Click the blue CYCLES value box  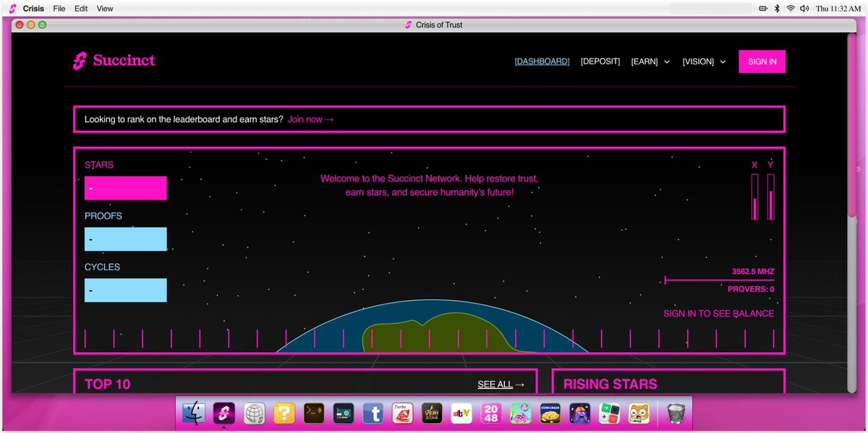pos(126,291)
